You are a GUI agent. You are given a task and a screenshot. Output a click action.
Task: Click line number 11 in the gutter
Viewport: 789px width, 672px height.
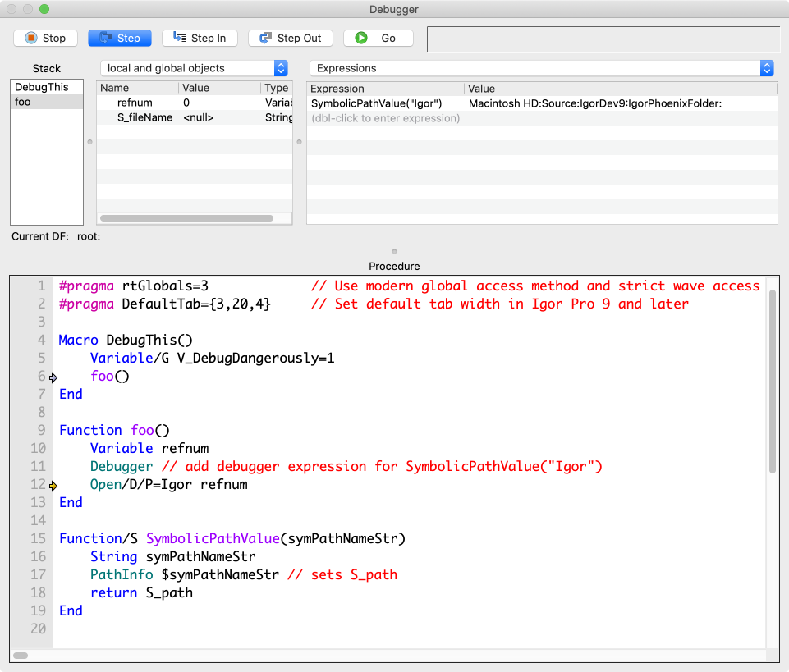click(38, 466)
